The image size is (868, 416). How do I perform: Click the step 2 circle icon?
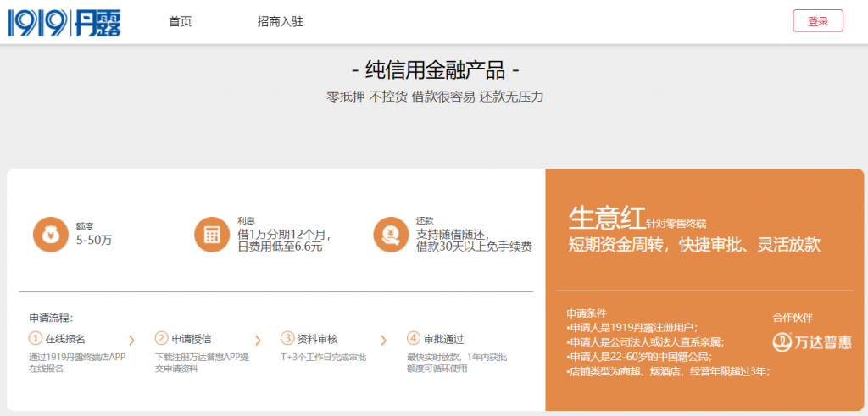coord(161,338)
